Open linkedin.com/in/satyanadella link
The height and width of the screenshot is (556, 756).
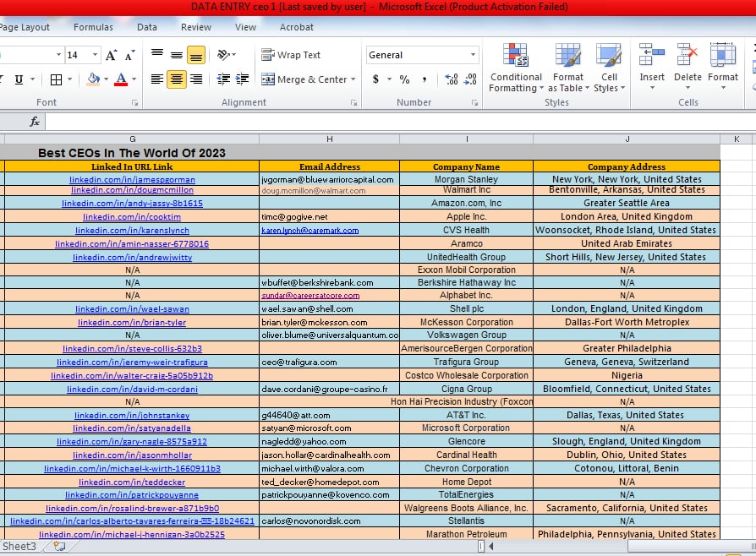132,428
